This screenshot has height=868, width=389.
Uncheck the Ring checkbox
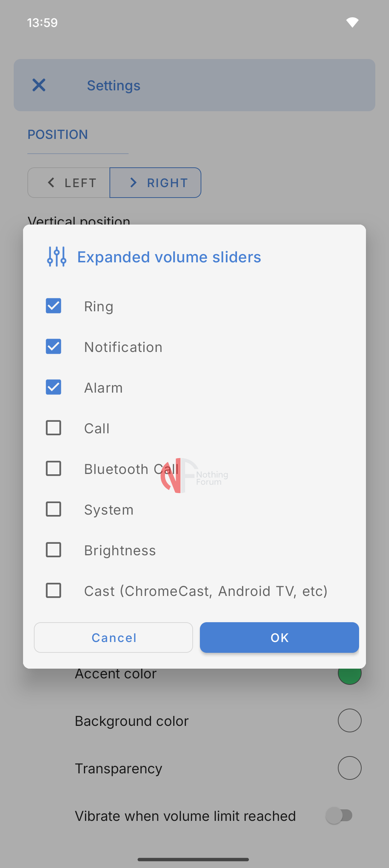[54, 306]
